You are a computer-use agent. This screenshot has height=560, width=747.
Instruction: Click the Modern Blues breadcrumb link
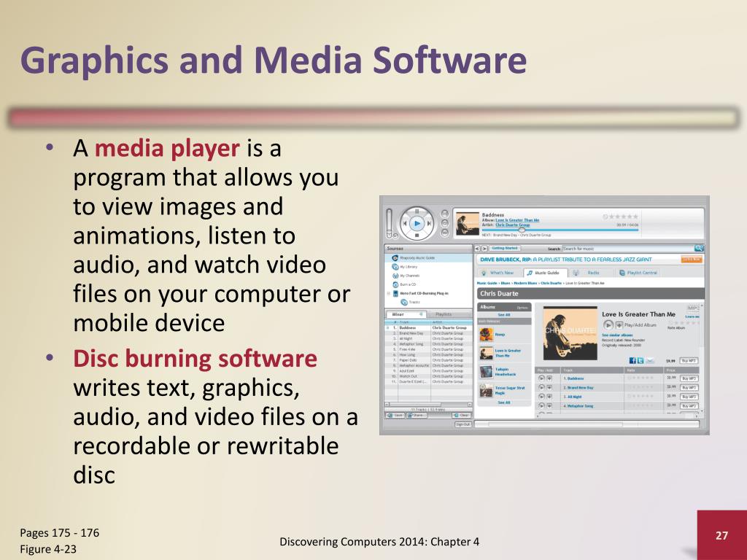[525, 284]
